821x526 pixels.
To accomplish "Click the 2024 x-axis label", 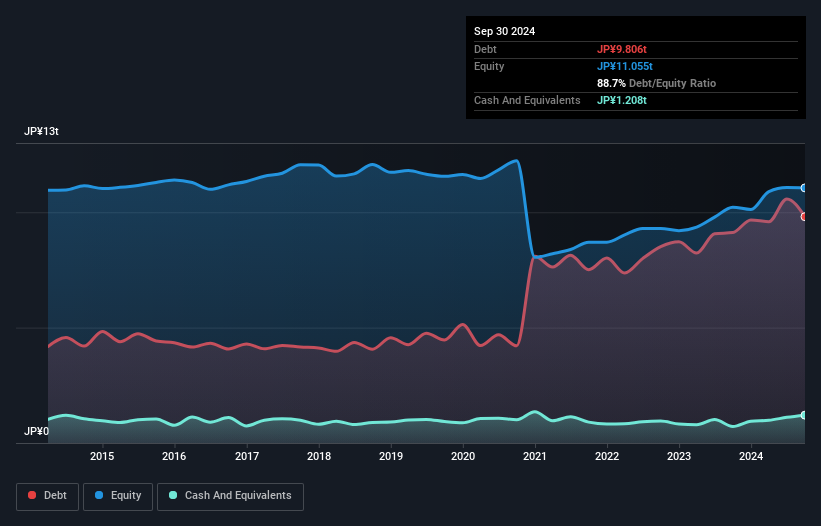I will (x=751, y=456).
